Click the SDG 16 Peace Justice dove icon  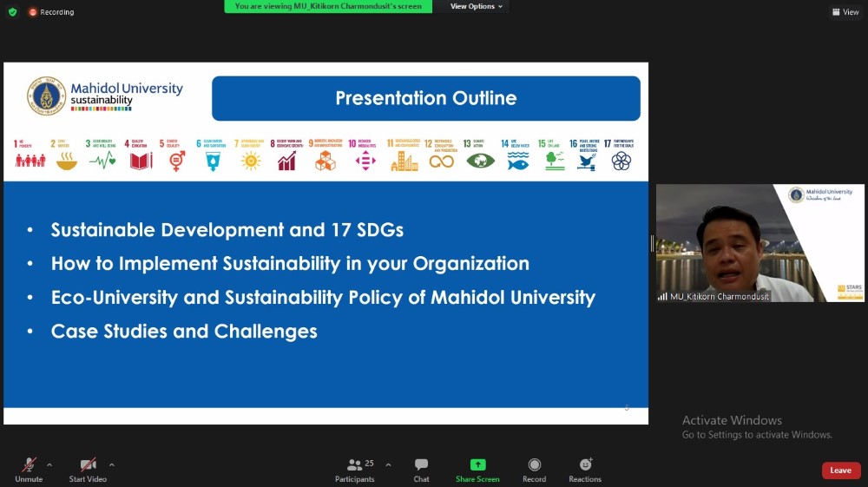tap(586, 161)
